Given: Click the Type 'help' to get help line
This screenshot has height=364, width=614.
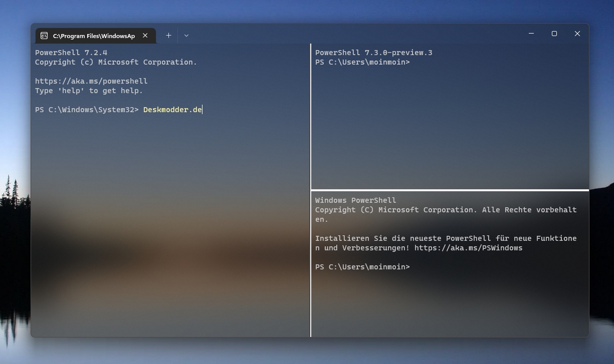Looking at the screenshot, I should click(x=89, y=91).
